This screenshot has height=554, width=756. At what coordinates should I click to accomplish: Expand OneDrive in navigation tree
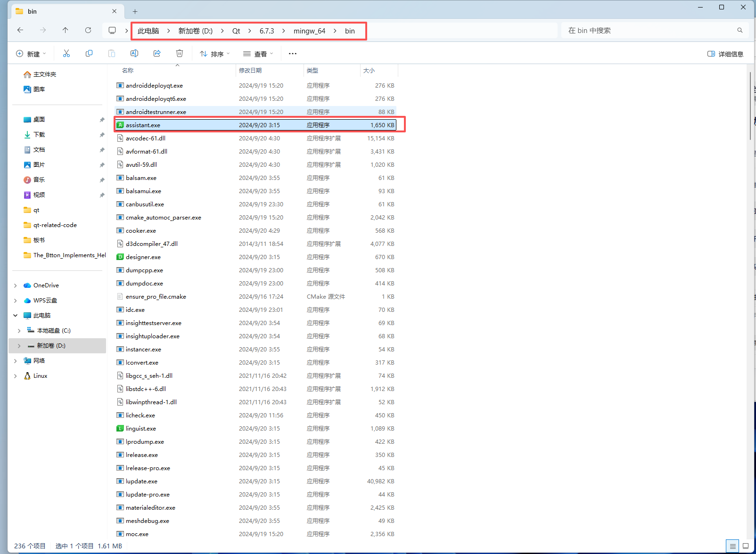16,285
